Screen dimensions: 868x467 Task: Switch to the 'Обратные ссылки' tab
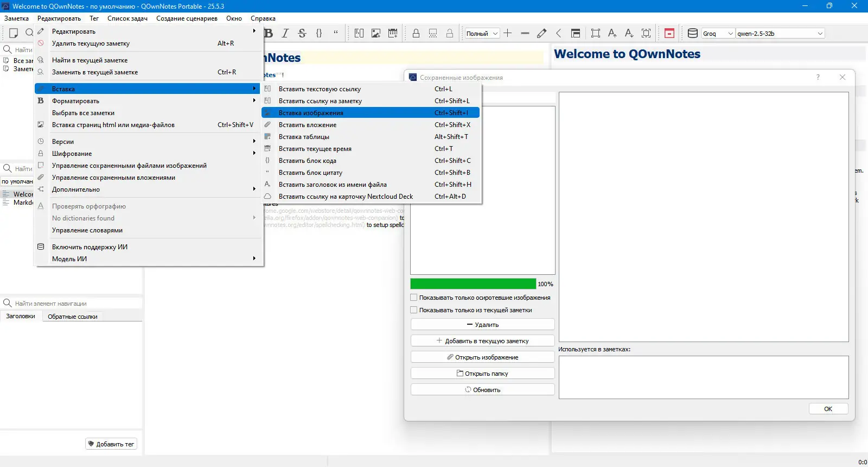[x=73, y=317]
